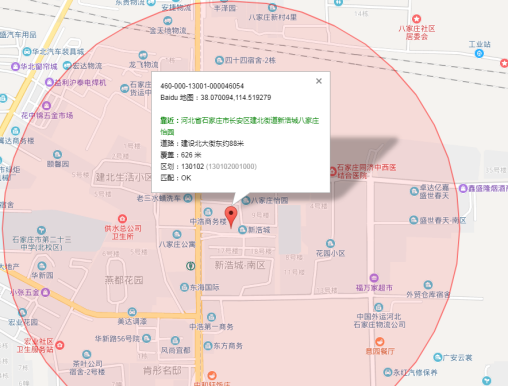Click the 四十四宿舍-2栋 residence icon

click(x=219, y=60)
